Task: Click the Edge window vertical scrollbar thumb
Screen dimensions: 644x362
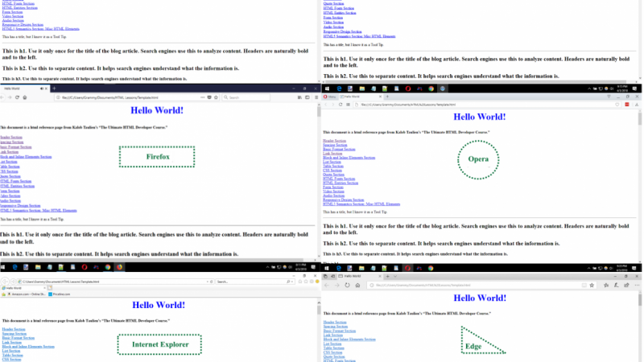Action: point(640,300)
